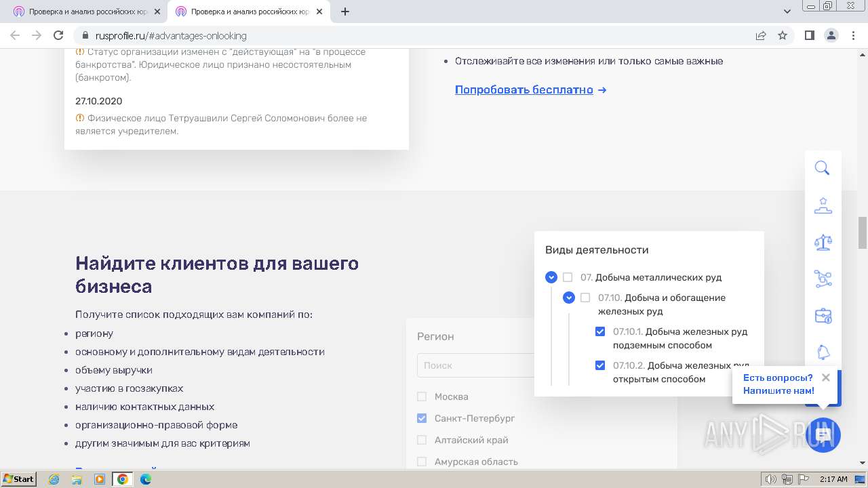
Task: Click the share page icon in address bar
Action: tap(761, 35)
